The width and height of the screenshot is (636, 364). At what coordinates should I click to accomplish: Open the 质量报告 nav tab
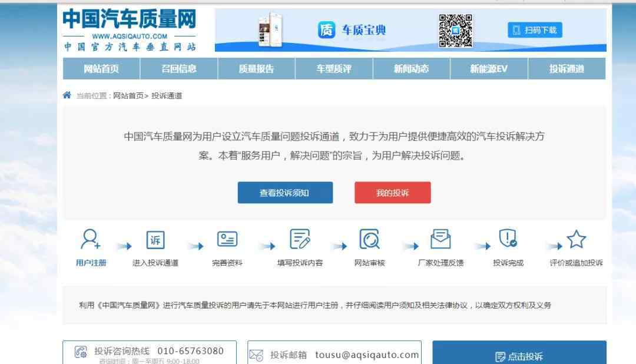256,68
